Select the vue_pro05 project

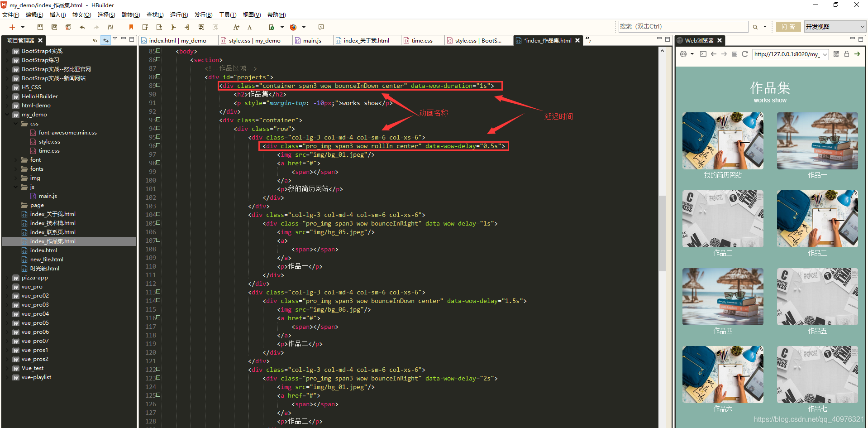[35, 323]
